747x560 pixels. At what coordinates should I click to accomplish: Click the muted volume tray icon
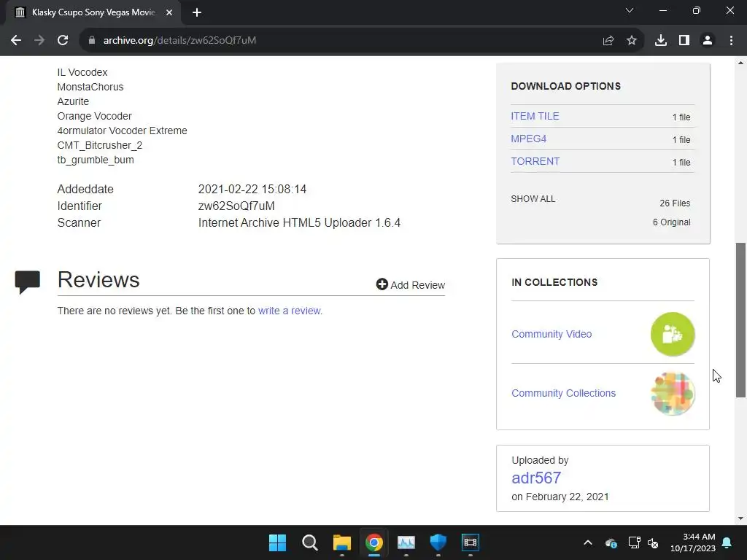(x=653, y=542)
